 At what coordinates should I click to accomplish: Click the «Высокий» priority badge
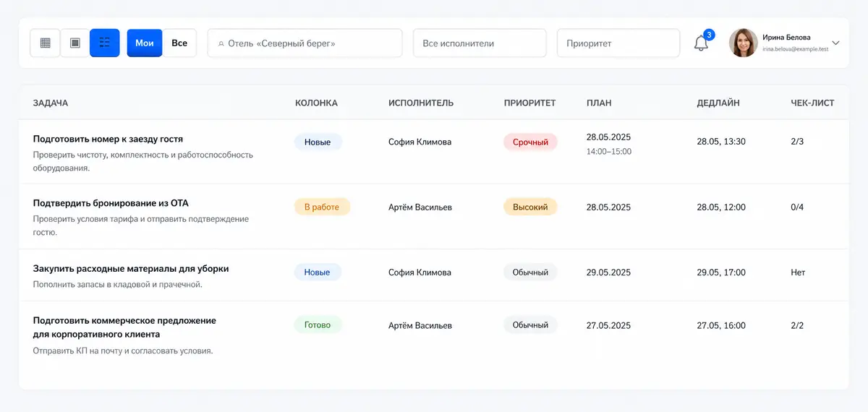click(x=530, y=207)
